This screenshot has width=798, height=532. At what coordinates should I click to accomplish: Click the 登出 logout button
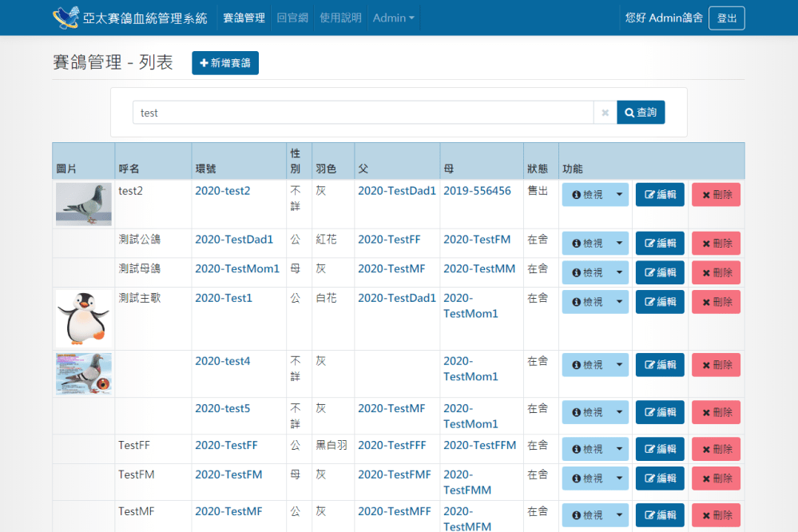pyautogui.click(x=726, y=18)
